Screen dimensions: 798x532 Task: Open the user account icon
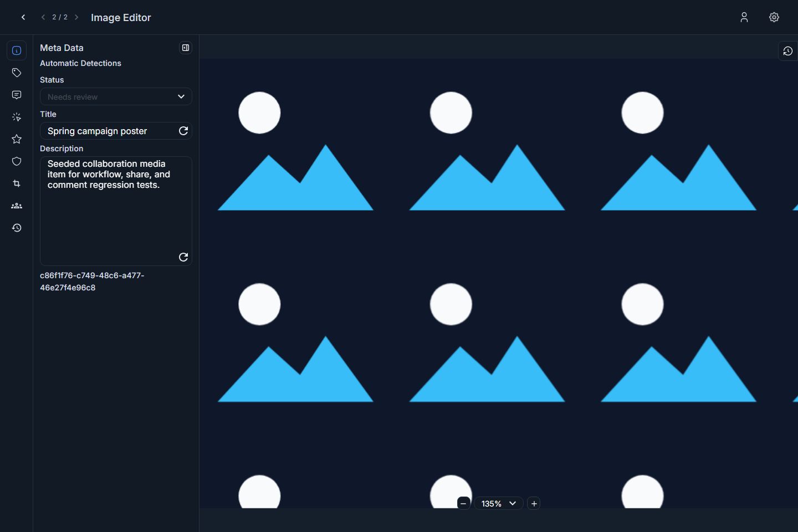click(744, 17)
